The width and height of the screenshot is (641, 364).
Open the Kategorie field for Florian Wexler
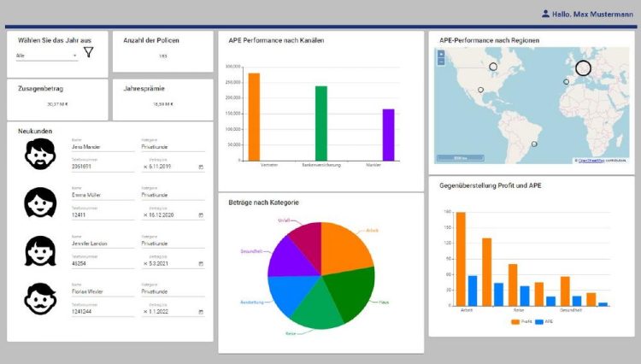[172, 291]
